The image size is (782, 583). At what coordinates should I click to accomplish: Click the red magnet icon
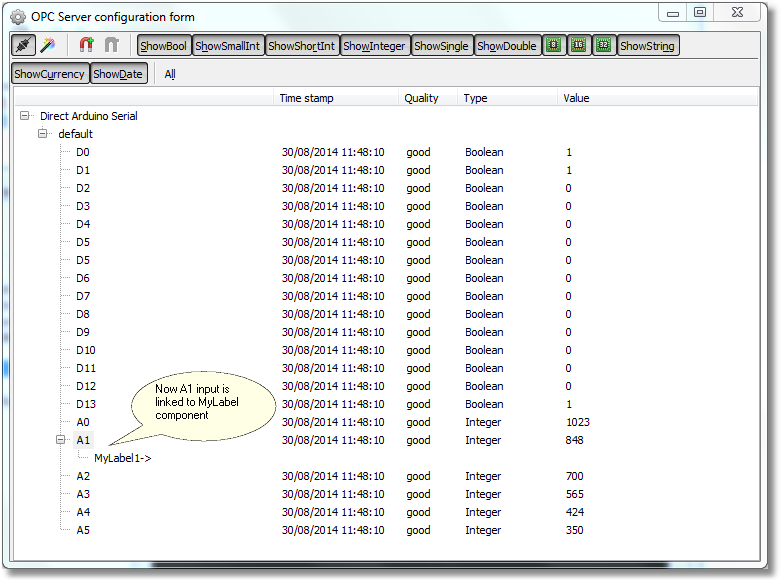point(86,46)
